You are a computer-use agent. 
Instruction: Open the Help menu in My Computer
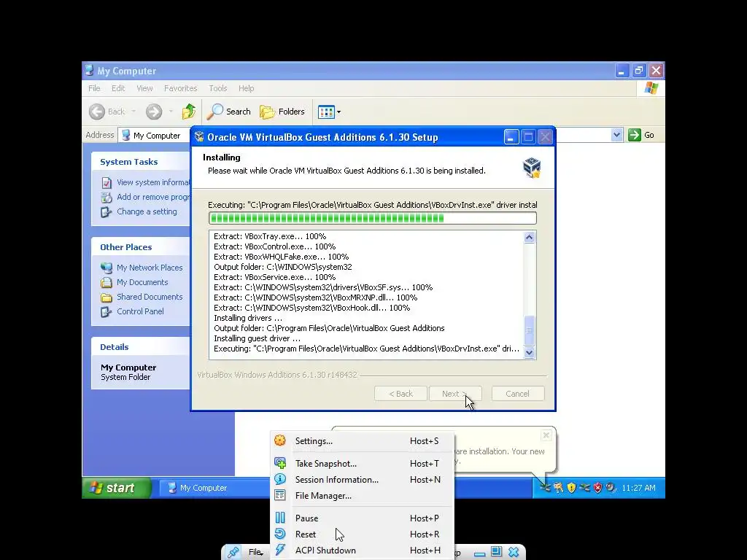point(247,88)
